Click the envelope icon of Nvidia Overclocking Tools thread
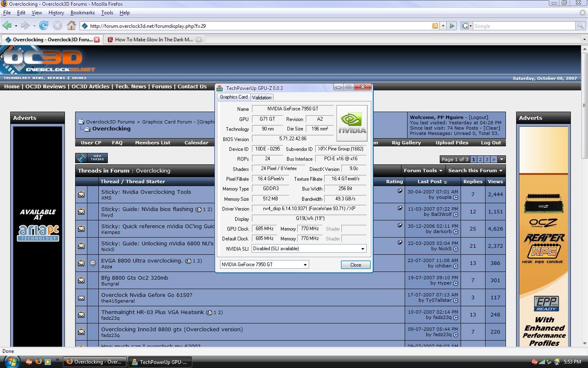 81,195
